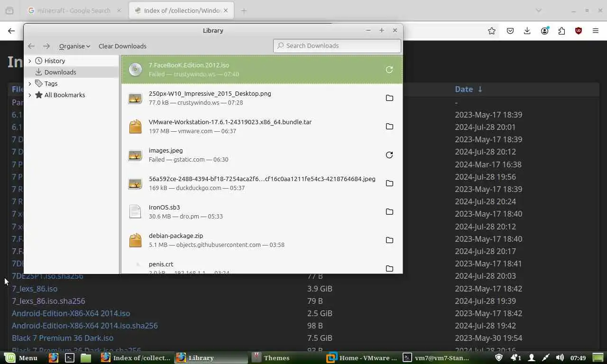Viewport: 607px width, 364px height.
Task: Open Android-Edition-X86-X64 2014.iso link
Action: coord(71,313)
